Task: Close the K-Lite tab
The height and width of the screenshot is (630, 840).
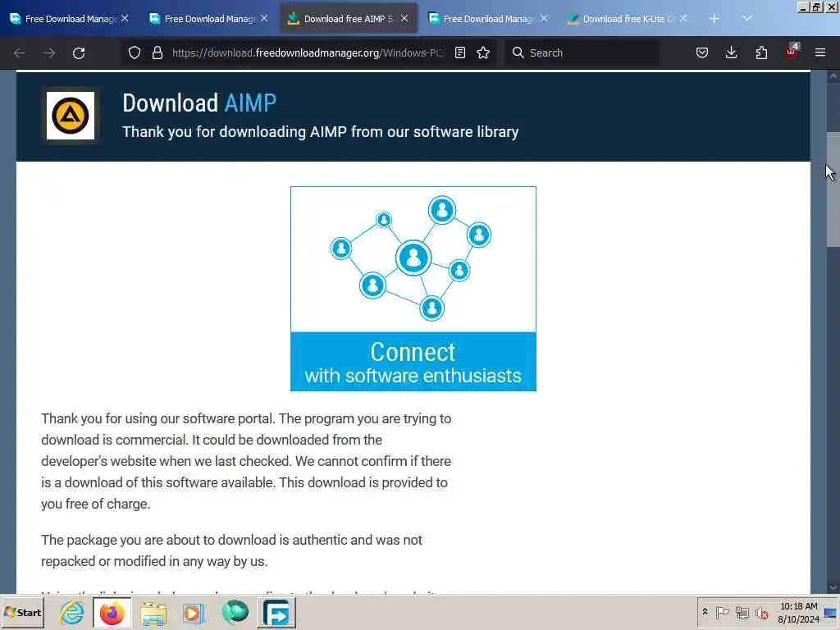Action: point(683,18)
